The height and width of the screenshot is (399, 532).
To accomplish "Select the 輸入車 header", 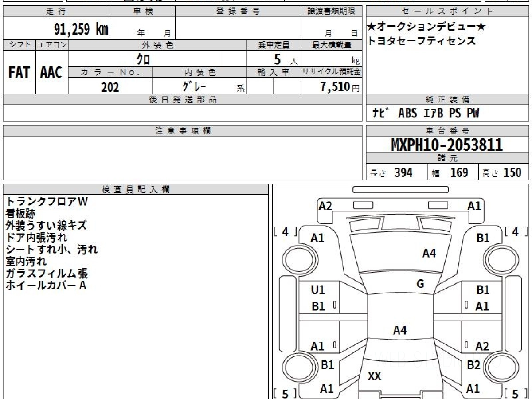I will [274, 72].
